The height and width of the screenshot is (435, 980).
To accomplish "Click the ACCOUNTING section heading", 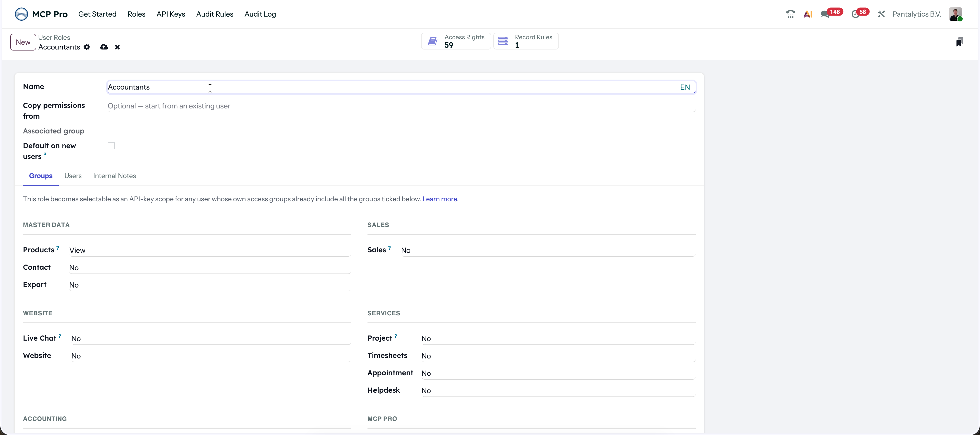I will point(45,419).
